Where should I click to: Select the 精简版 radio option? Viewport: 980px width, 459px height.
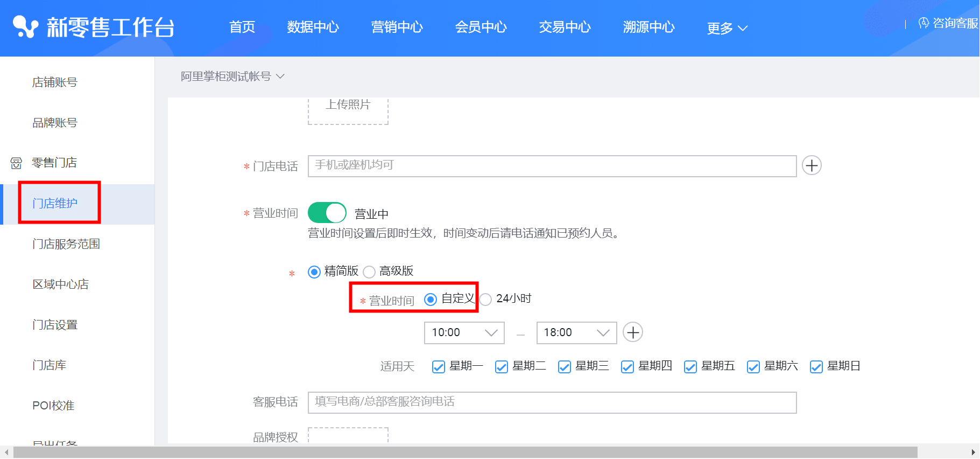click(x=314, y=272)
